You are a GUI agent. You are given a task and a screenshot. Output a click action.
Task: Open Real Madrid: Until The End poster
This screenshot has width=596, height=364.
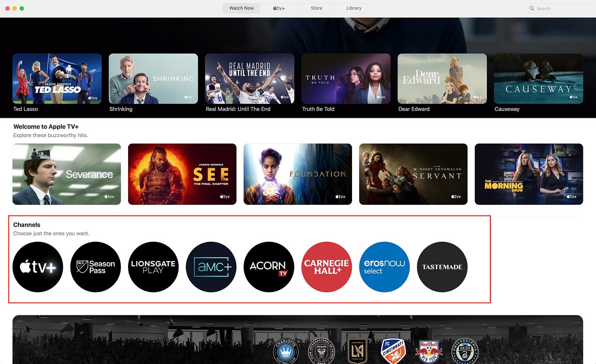coord(250,79)
